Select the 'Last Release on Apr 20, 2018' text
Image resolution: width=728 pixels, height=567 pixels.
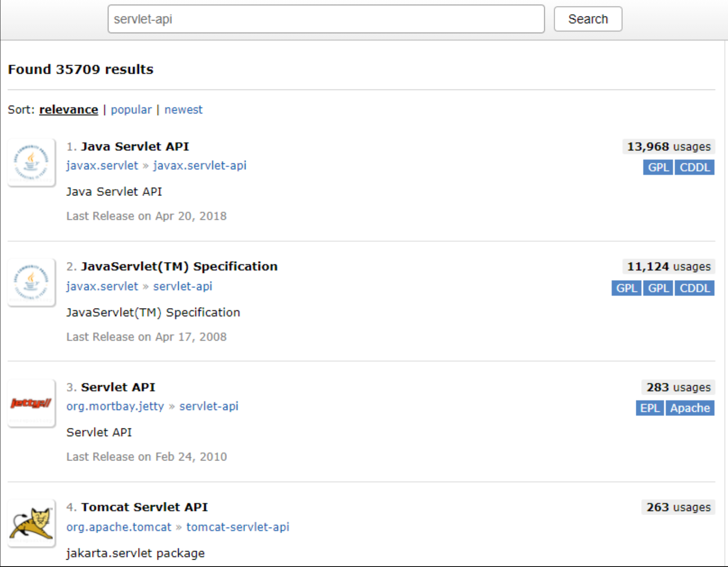coord(147,216)
